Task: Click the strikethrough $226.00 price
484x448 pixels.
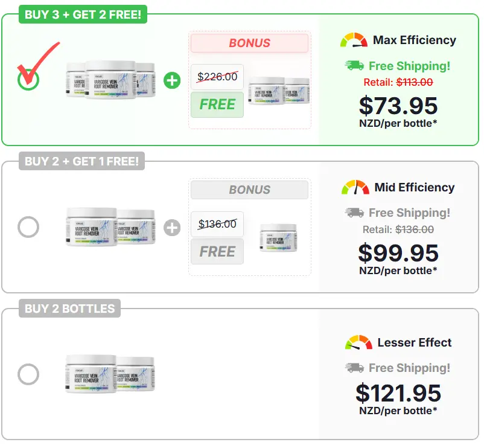Action: (217, 77)
